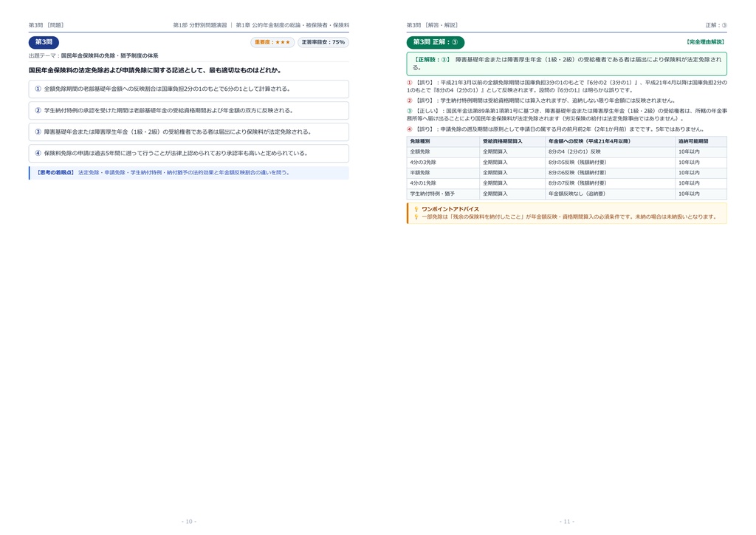Viewport: 756px width, 535px height.
Task: Click the 【完全理由解説】 label
Action: click(705, 42)
